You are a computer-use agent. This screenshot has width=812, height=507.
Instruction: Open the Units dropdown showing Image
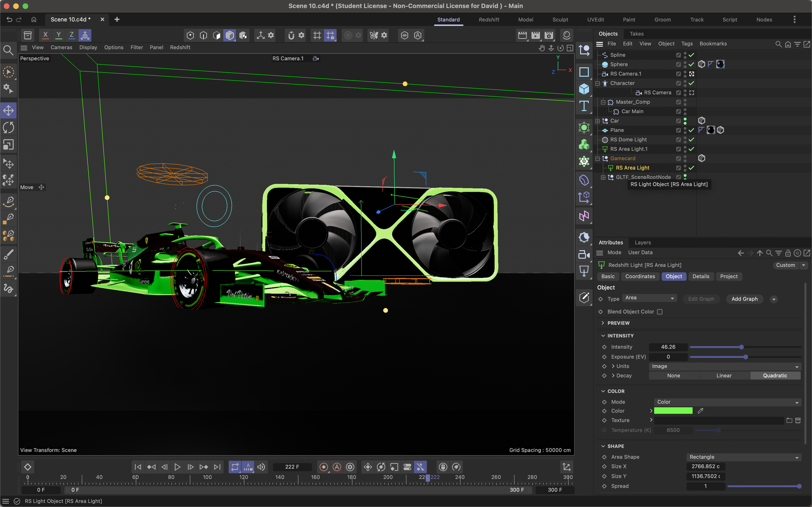[x=725, y=366]
